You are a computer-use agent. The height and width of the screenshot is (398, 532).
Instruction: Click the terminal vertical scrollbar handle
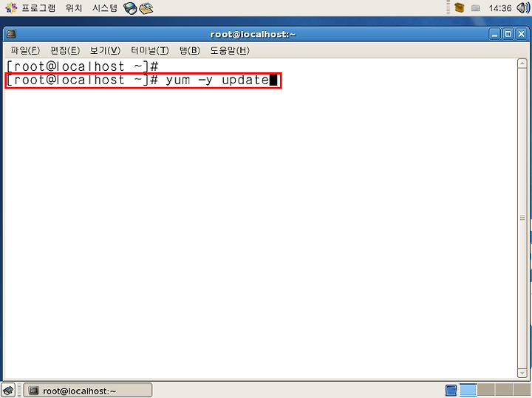pos(522,218)
